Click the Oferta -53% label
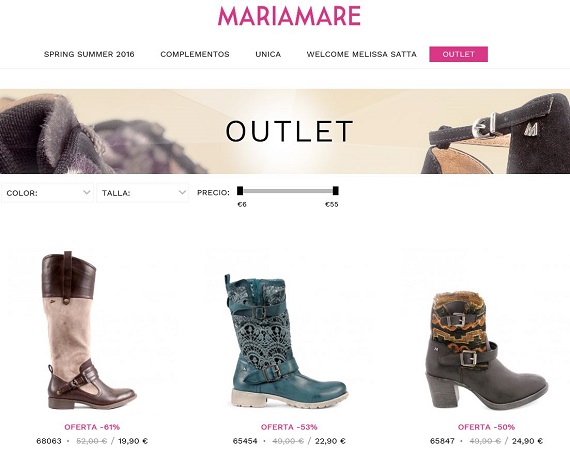This screenshot has height=456, width=570. click(289, 427)
